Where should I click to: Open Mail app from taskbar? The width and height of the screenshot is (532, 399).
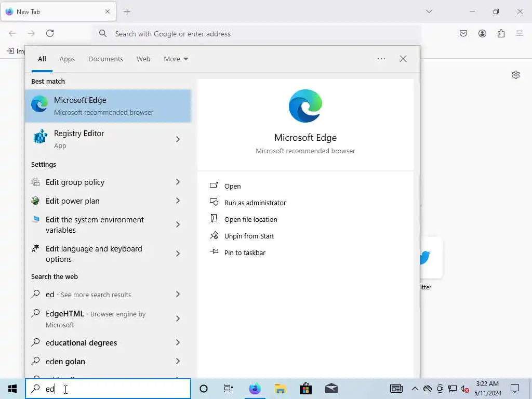[x=331, y=389]
